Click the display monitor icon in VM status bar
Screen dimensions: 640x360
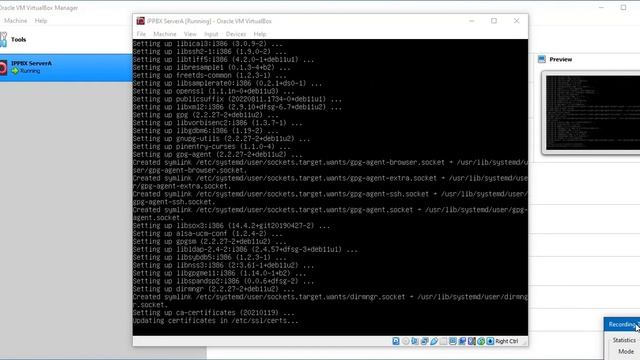(453, 341)
